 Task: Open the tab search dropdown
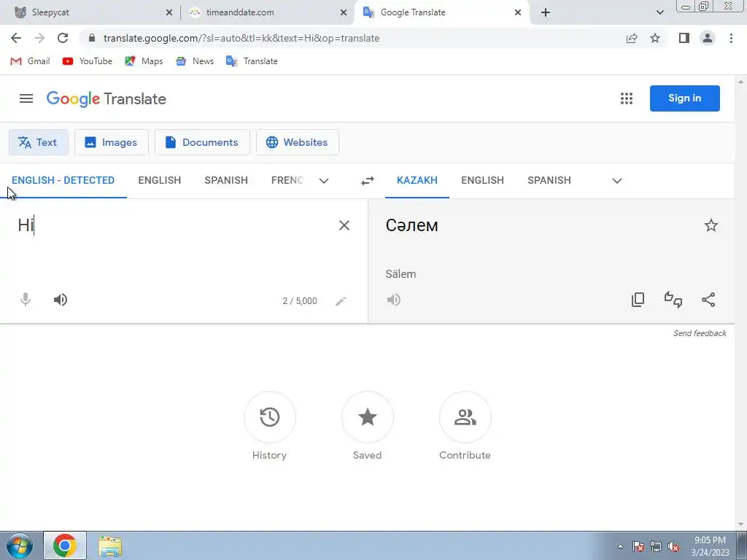[659, 13]
